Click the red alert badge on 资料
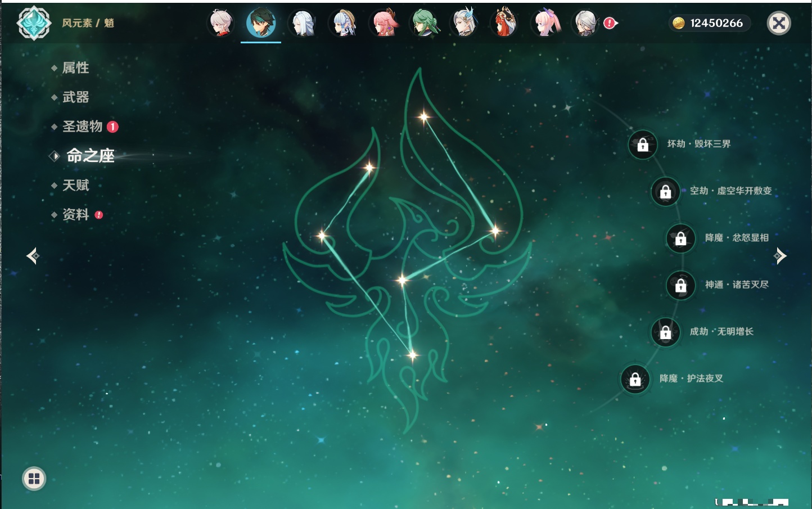The width and height of the screenshot is (812, 509). tap(99, 215)
